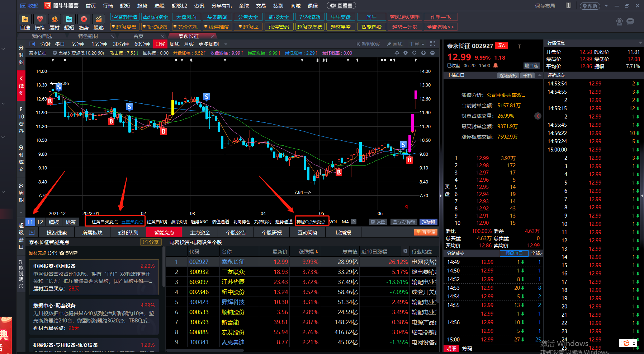
Task: Switch to 主力资金 tab
Action: (x=200, y=233)
